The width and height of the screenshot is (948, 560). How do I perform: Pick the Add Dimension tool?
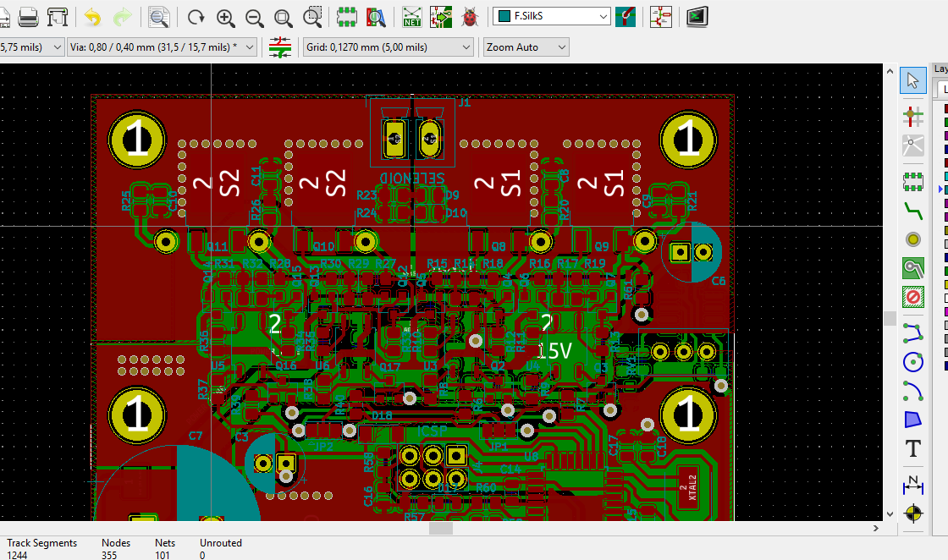[912, 484]
